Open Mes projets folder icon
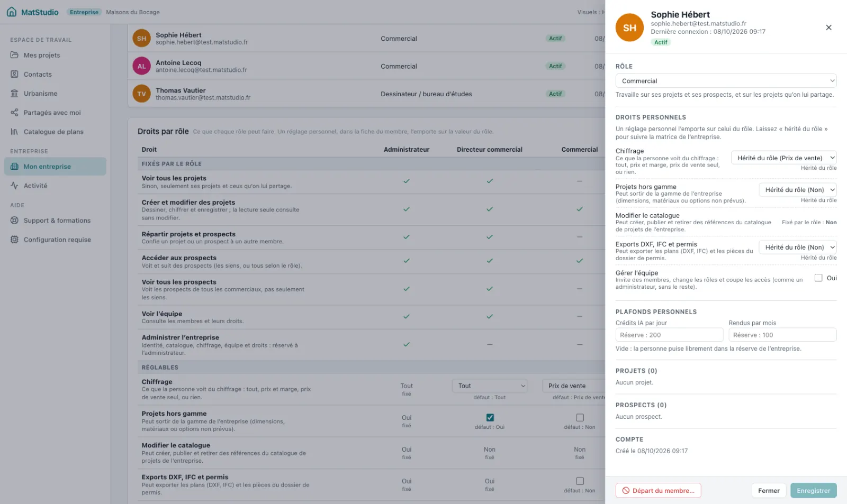 [x=14, y=55]
